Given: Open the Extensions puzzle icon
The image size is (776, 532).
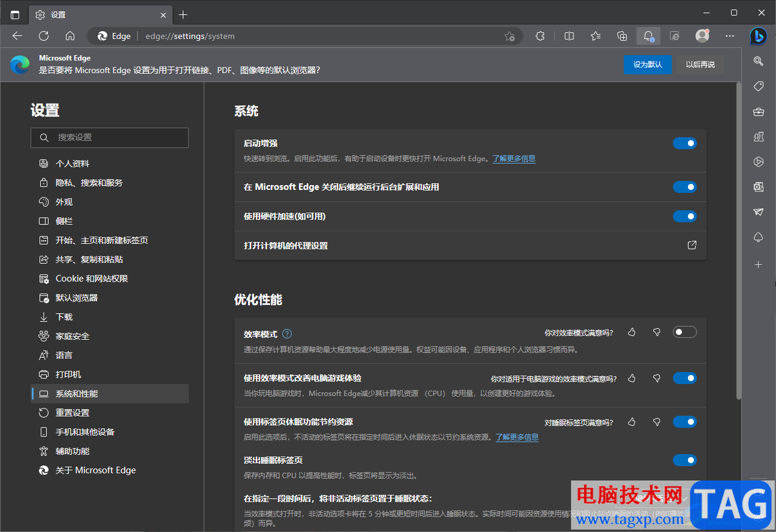Looking at the screenshot, I should 540,36.
